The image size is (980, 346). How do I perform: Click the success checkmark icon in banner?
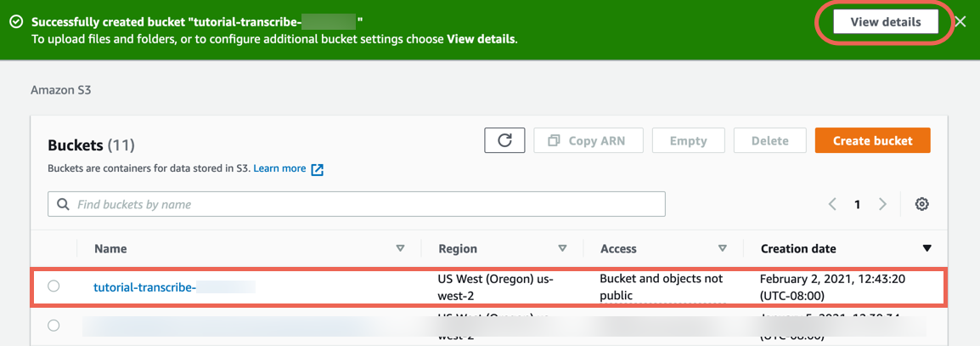pos(16,22)
